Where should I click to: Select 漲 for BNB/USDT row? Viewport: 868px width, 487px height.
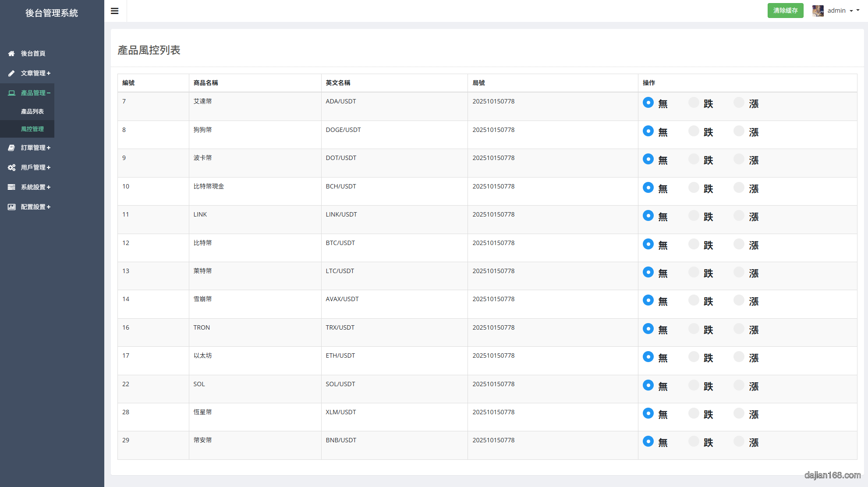pos(739,441)
